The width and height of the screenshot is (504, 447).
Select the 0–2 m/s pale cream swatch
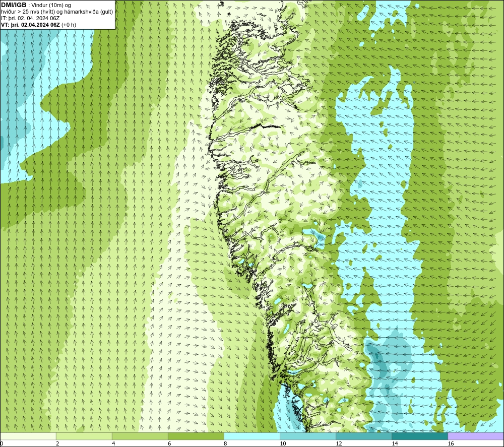(28, 436)
